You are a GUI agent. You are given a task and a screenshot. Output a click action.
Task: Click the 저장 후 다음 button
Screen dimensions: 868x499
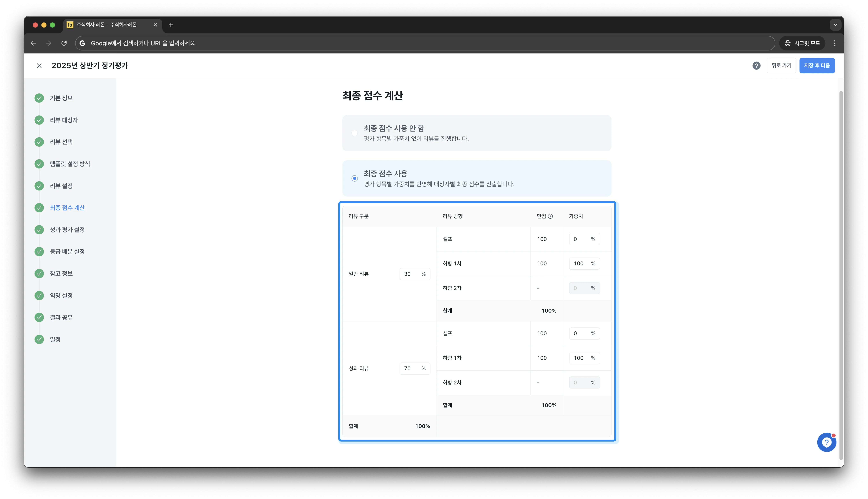[817, 65]
